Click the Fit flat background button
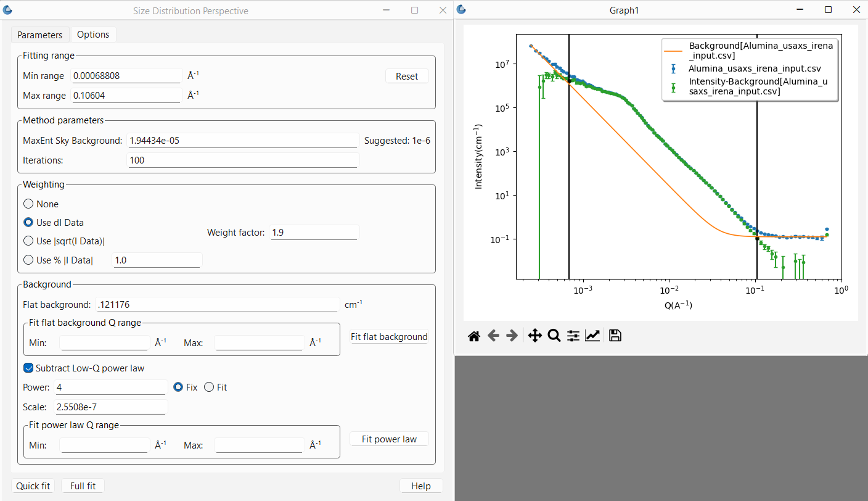Image resolution: width=868 pixels, height=501 pixels. click(389, 337)
